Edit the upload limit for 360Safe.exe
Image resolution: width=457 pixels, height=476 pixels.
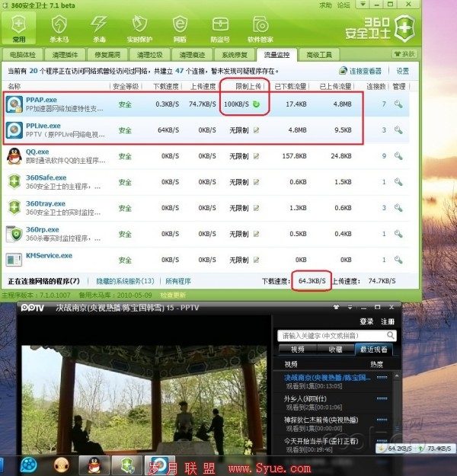click(256, 182)
